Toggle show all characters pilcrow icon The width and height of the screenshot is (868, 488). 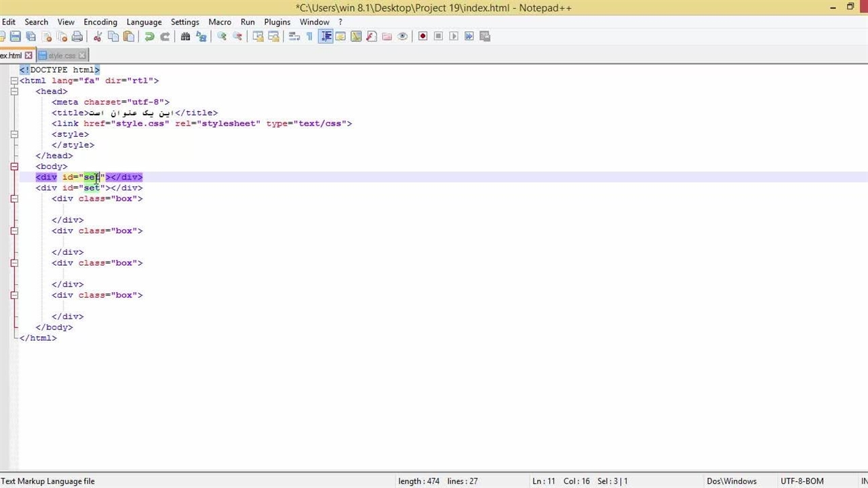[309, 37]
